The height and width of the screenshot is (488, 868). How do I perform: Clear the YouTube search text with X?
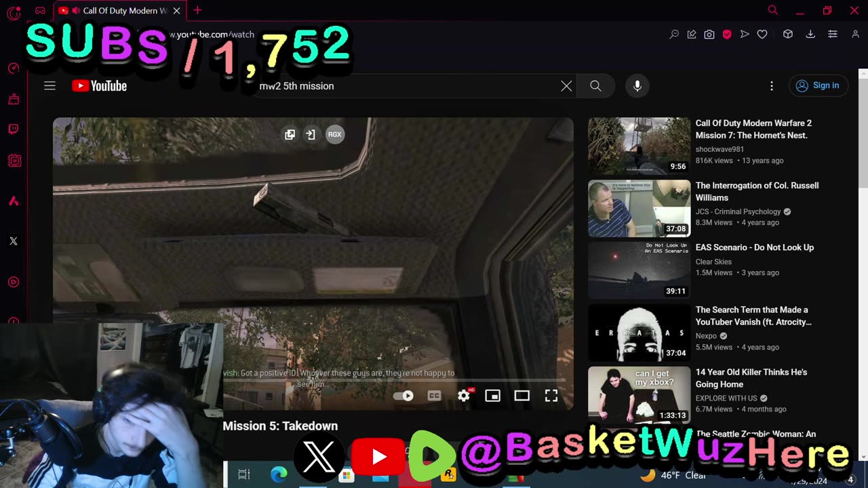[x=566, y=86]
